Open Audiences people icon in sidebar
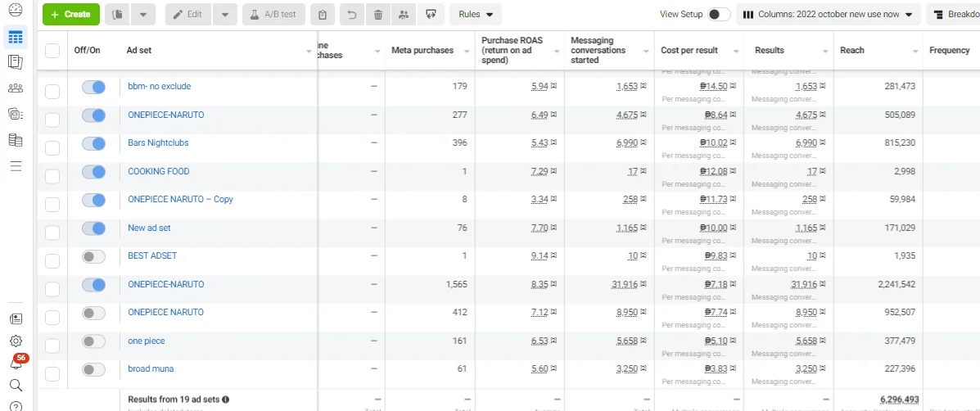This screenshot has width=980, height=411. pyautogui.click(x=16, y=88)
